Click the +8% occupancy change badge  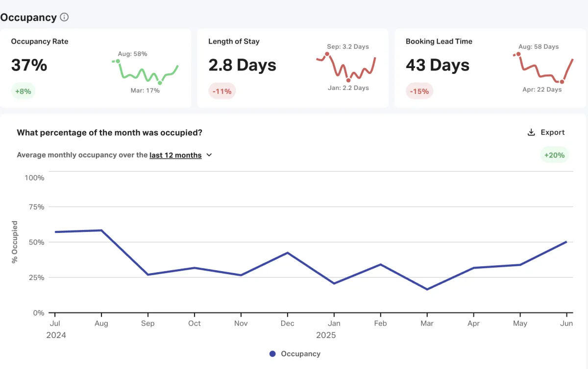click(x=23, y=91)
